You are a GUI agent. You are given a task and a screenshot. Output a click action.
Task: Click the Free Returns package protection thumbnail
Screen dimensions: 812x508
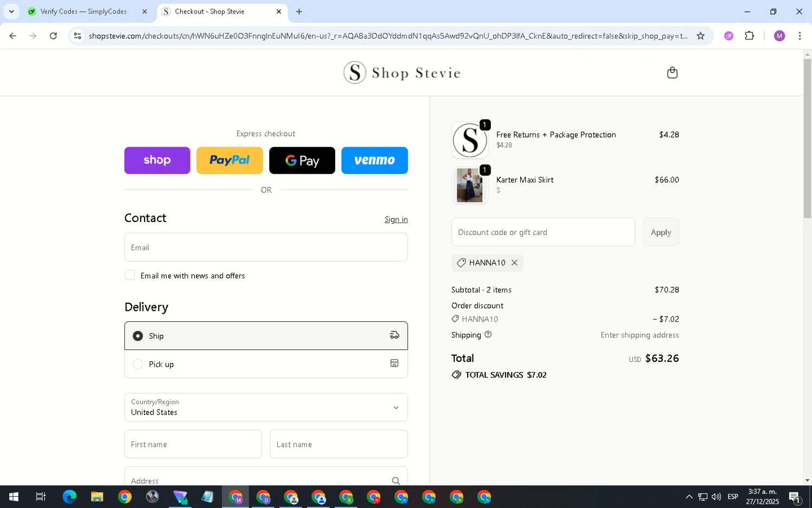(469, 140)
